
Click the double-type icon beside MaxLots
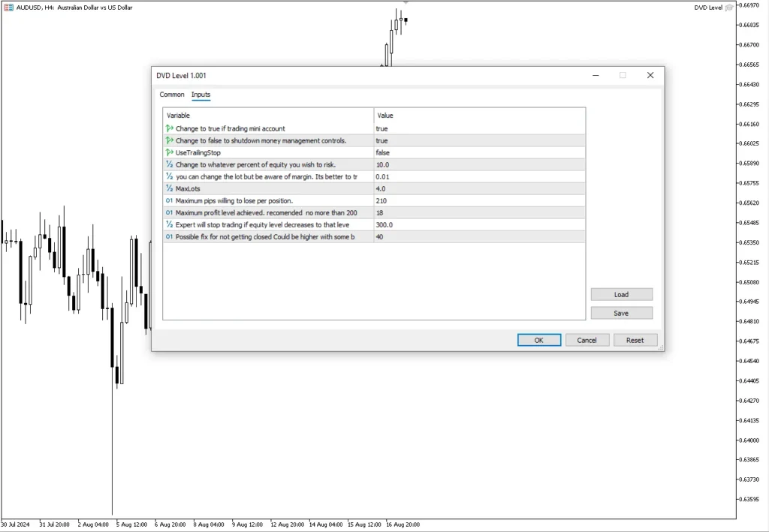(x=169, y=188)
